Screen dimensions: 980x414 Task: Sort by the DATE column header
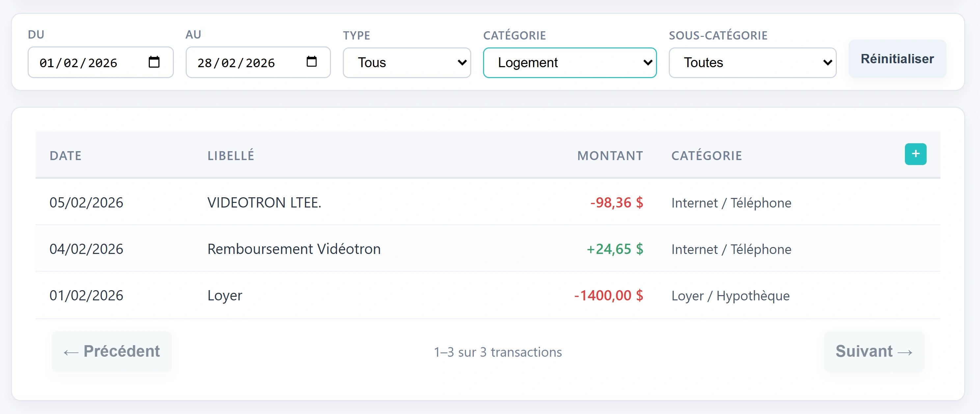[x=65, y=155]
